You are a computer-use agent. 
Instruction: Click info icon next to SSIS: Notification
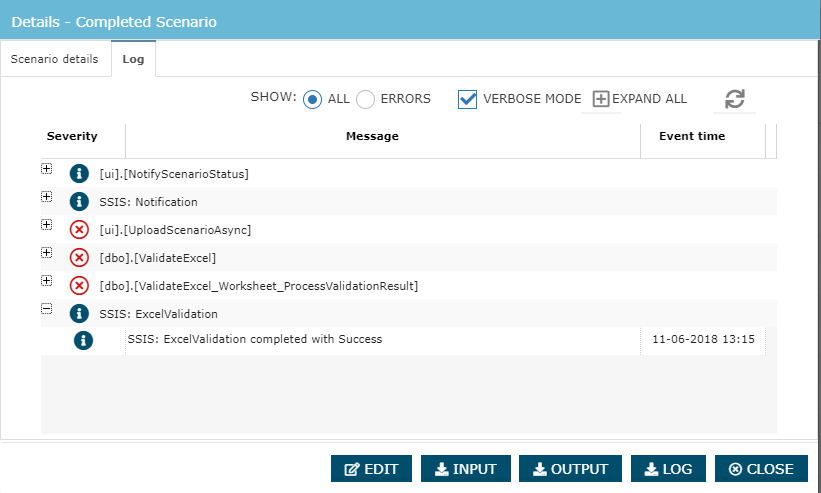coord(80,202)
